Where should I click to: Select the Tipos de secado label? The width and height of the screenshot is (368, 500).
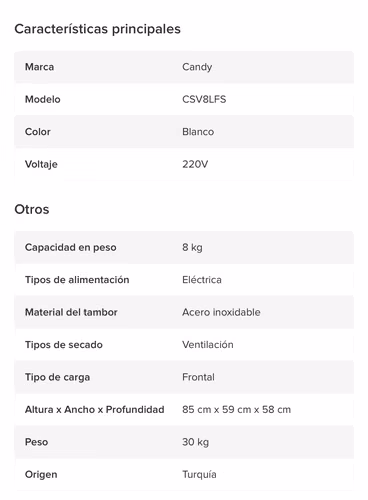(x=64, y=345)
